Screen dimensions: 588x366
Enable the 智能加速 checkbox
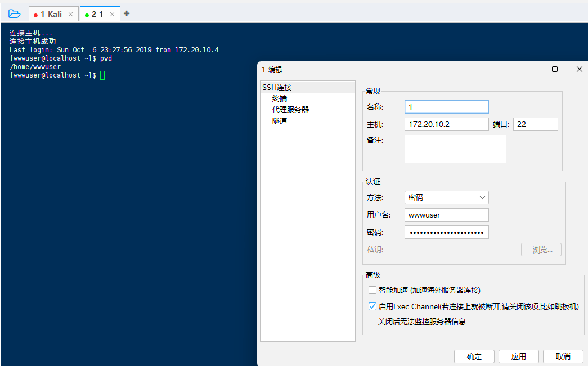[x=372, y=290]
